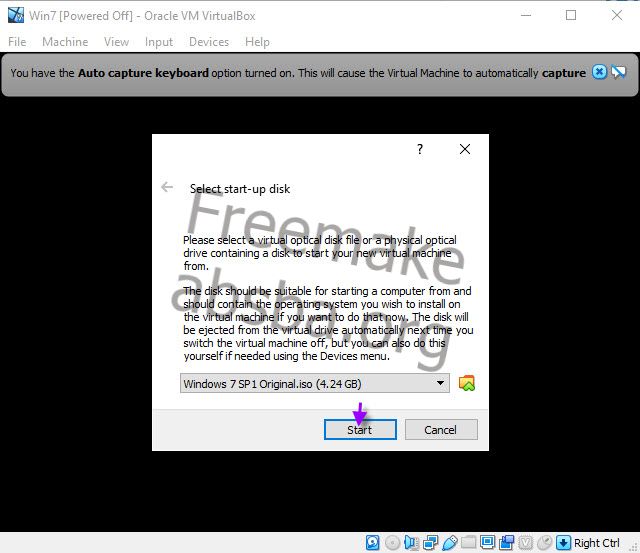Minimize the VirtualBox window
Screen dimensions: 640x553
coord(526,16)
